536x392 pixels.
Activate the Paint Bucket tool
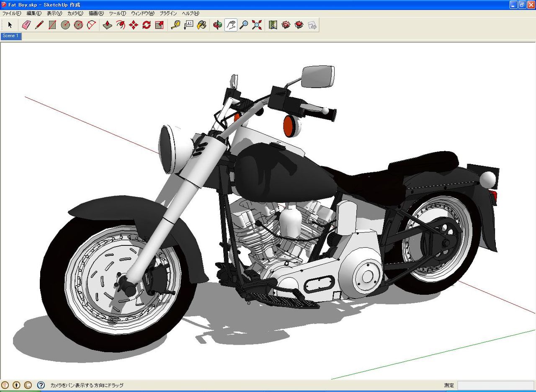pos(202,25)
